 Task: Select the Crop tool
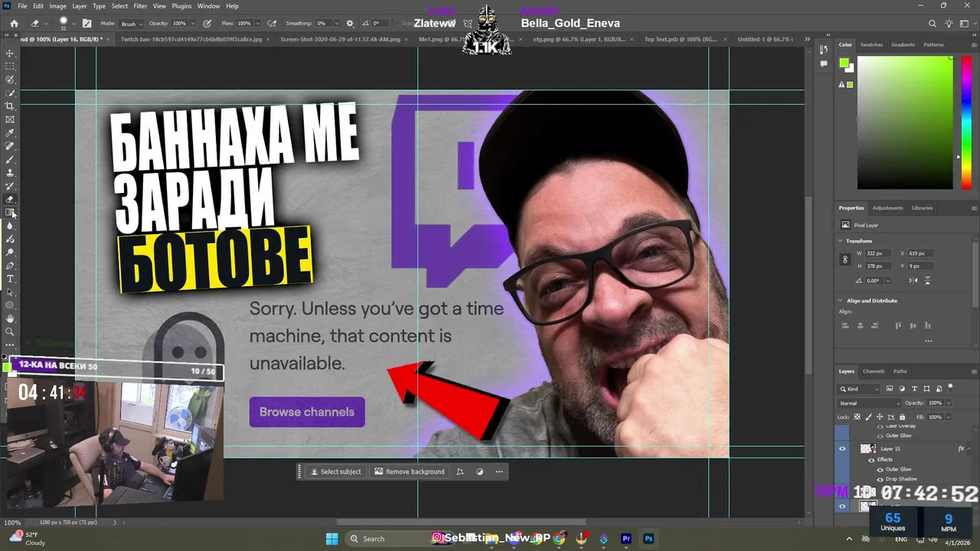click(10, 106)
